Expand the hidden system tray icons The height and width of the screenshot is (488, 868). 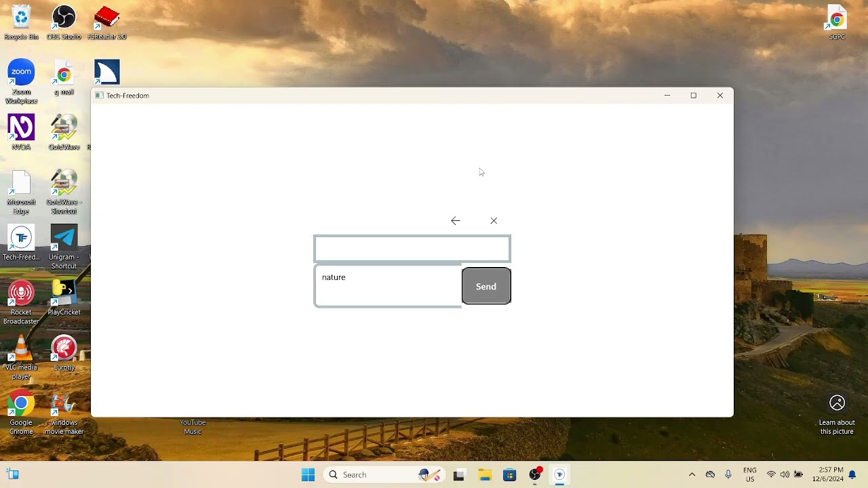(692, 475)
